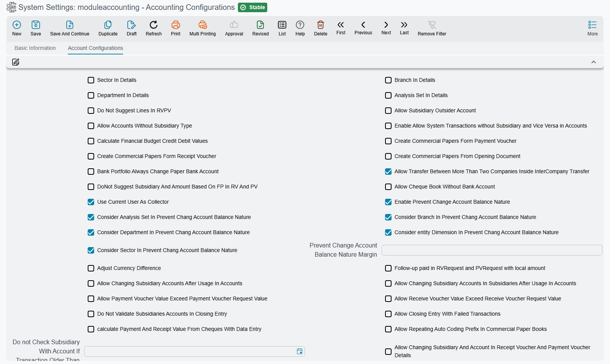
Task: Enable Sector In Details checkbox
Action: point(91,80)
